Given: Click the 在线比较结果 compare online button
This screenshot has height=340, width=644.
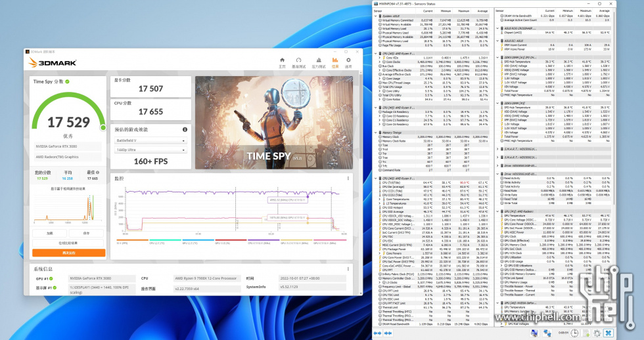Looking at the screenshot, I should tap(68, 244).
